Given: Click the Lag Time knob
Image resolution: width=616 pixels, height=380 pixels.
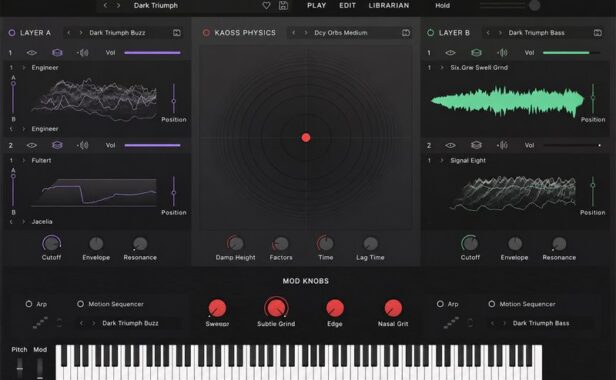Looking at the screenshot, I should 370,244.
